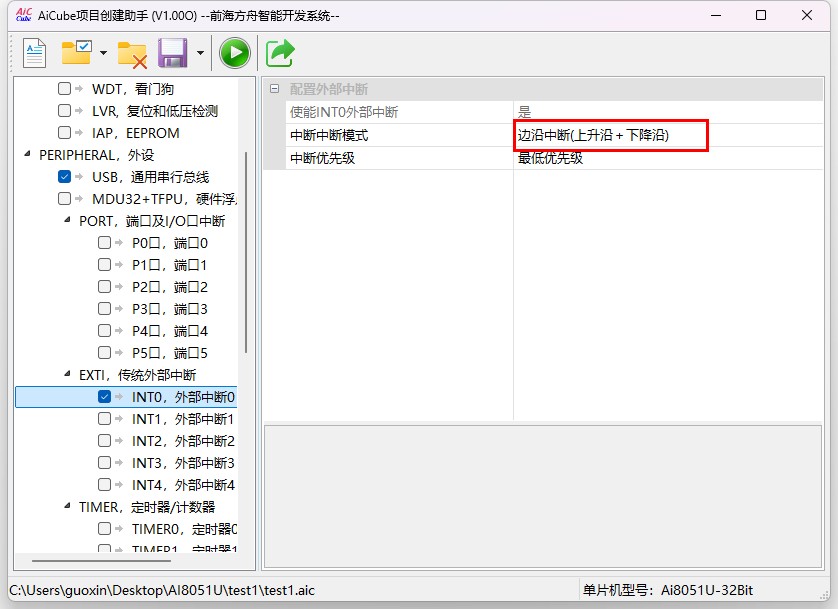Open the 中断中断模式 edge interrupt value
This screenshot has width=838, height=609.
click(x=668, y=135)
